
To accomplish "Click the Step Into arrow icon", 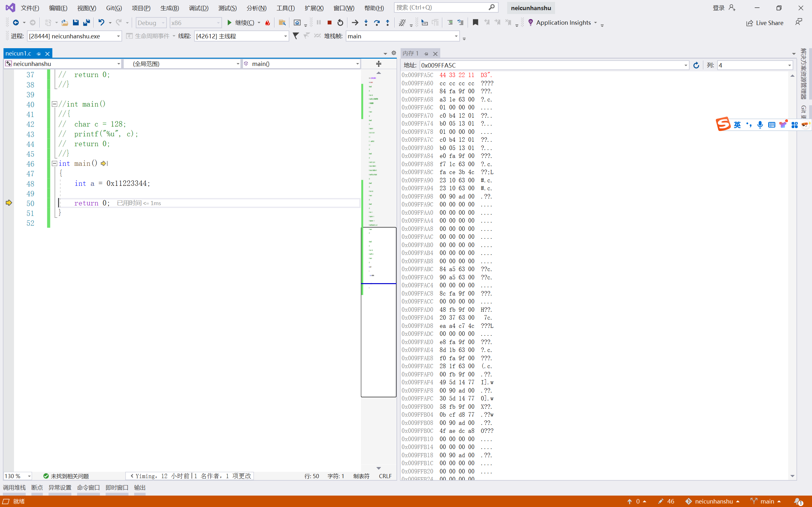I will point(366,23).
